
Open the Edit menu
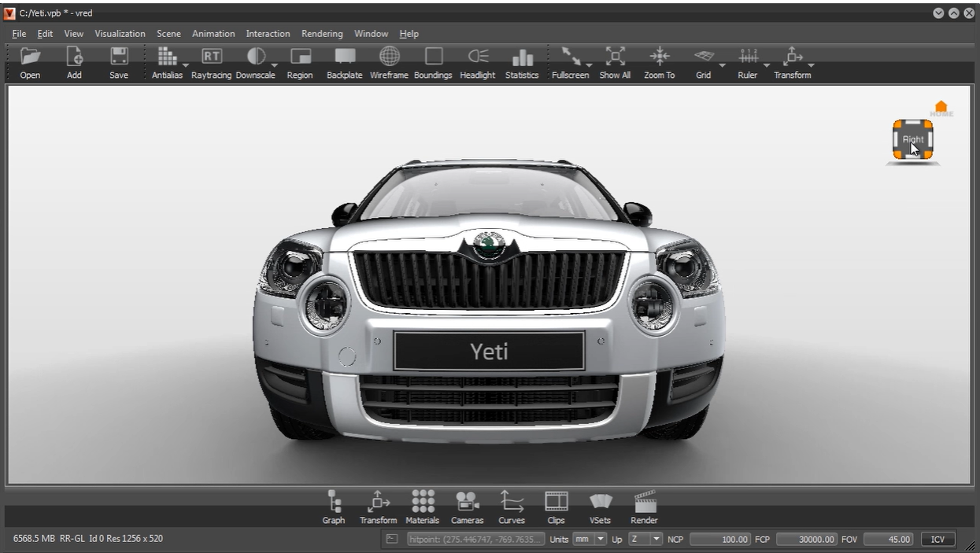tap(45, 34)
